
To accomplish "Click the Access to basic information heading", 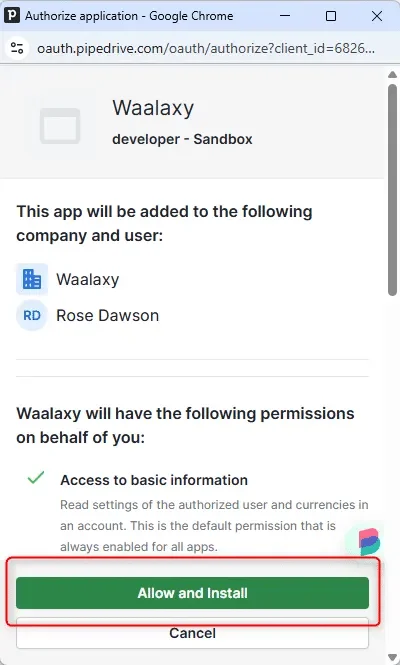I will [154, 480].
